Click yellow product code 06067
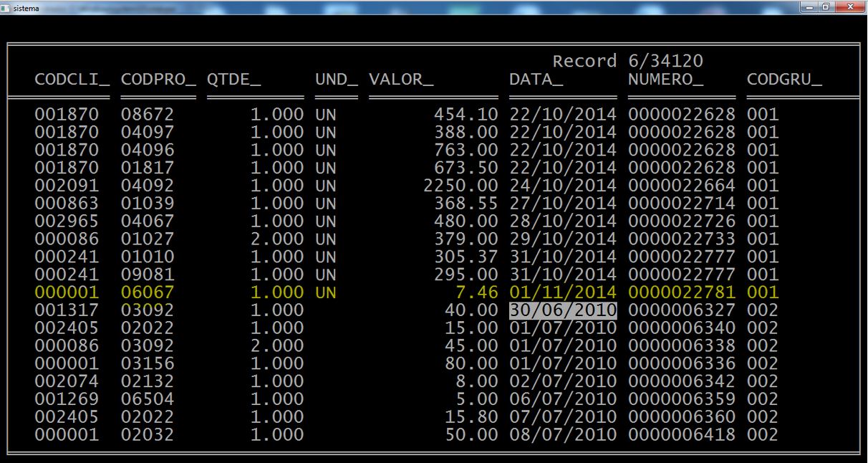The height and width of the screenshot is (463, 868). click(x=148, y=292)
